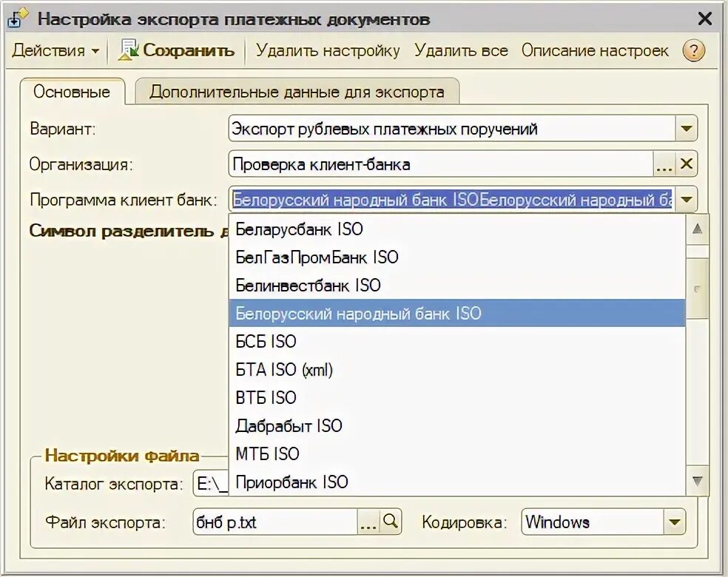Click Удалить настройку

(x=328, y=50)
